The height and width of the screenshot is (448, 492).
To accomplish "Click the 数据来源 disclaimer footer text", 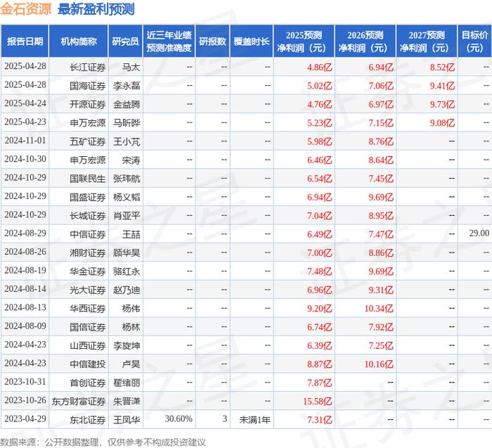I will 103,442.
